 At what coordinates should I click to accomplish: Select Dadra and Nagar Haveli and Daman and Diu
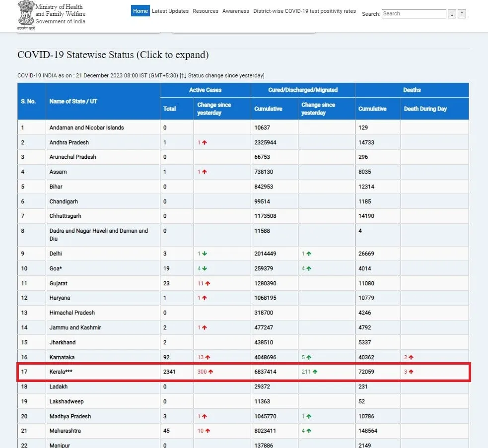[99, 235]
